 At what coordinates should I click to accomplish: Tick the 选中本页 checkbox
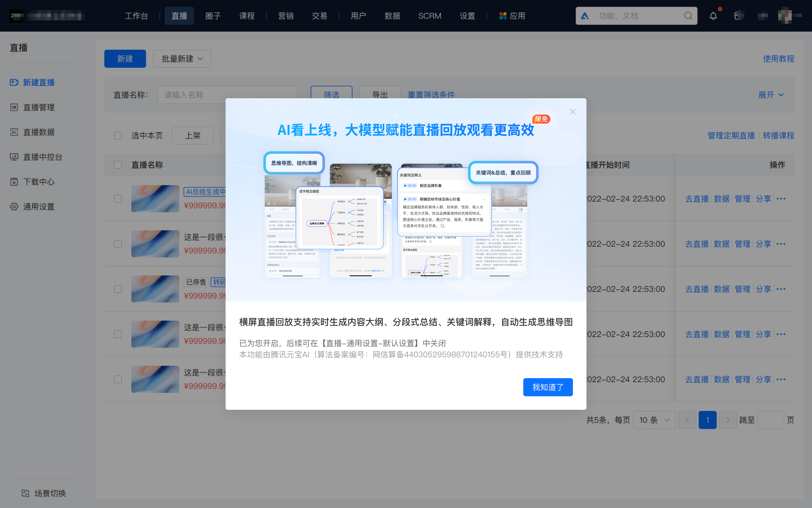118,135
